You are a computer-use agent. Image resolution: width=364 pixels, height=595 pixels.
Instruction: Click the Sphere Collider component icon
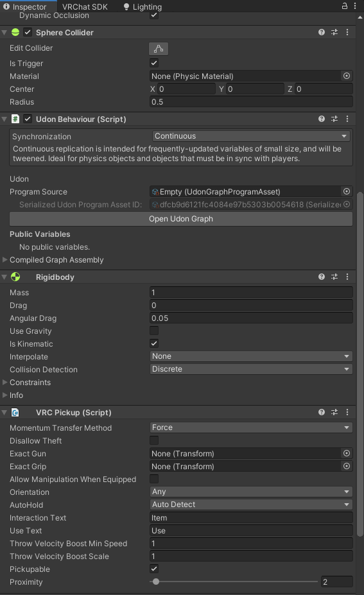point(15,32)
